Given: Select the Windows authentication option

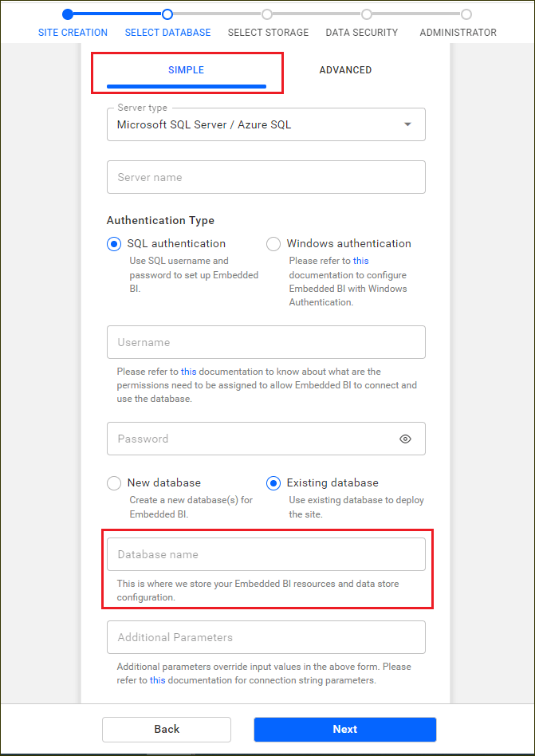Looking at the screenshot, I should point(273,243).
